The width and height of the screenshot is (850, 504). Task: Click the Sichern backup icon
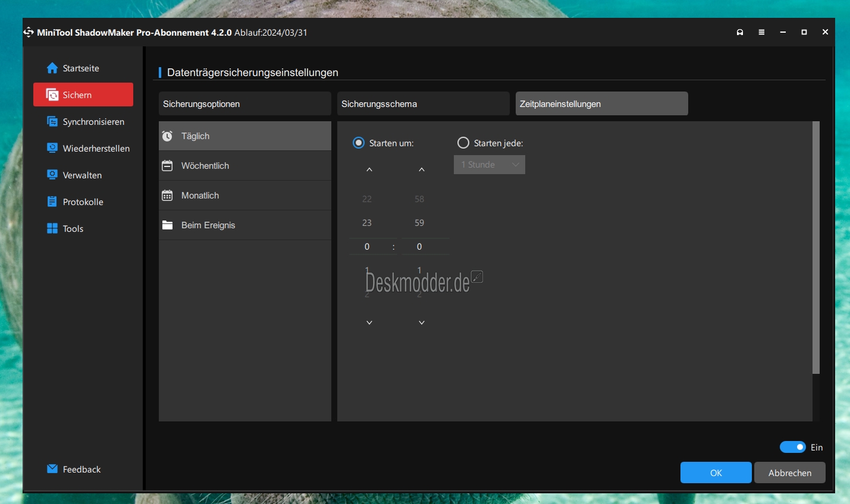(x=52, y=95)
